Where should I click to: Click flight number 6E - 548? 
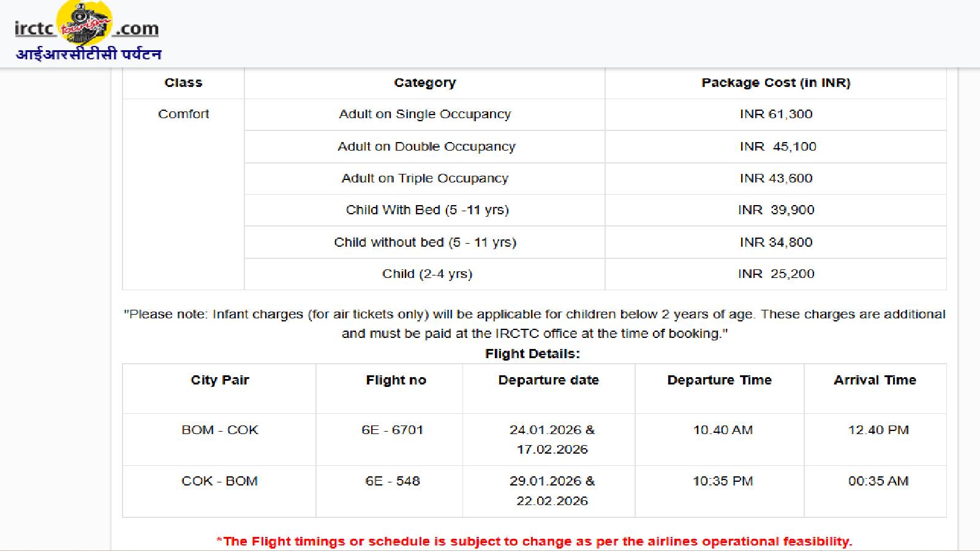click(392, 481)
